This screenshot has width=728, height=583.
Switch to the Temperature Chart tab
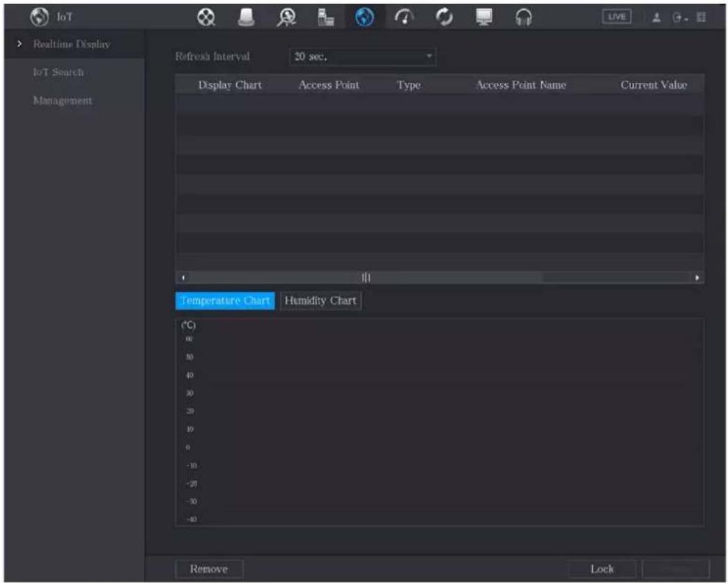225,301
